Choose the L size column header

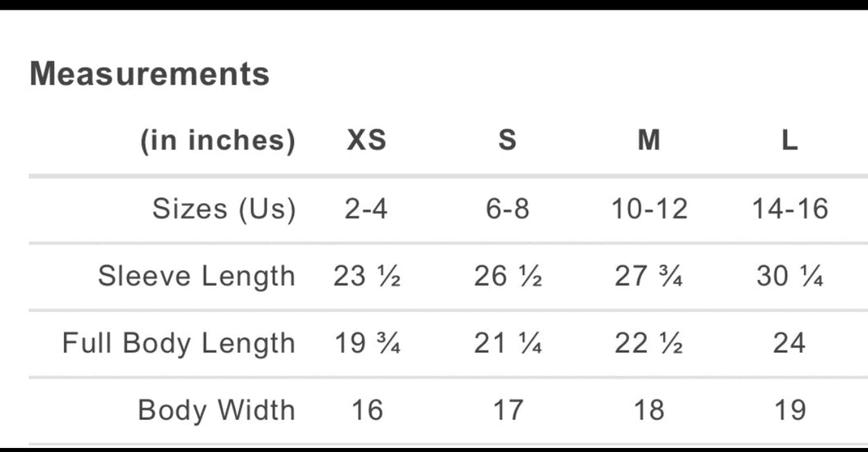[x=789, y=141]
